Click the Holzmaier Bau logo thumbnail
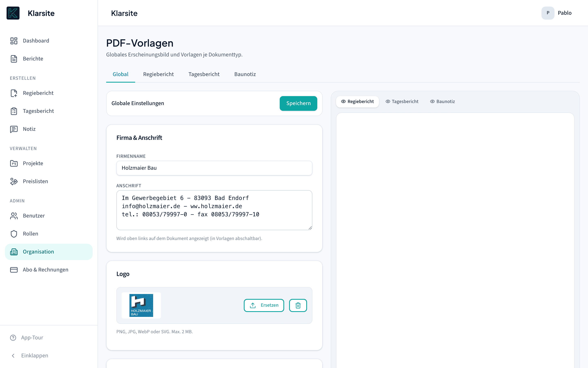This screenshot has height=368, width=588. [x=141, y=305]
